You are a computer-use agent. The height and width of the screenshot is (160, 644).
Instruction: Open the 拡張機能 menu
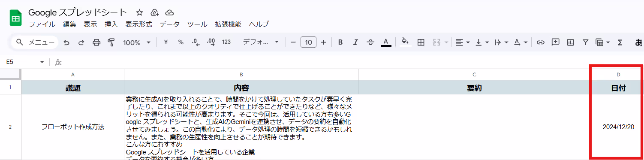coord(228,24)
